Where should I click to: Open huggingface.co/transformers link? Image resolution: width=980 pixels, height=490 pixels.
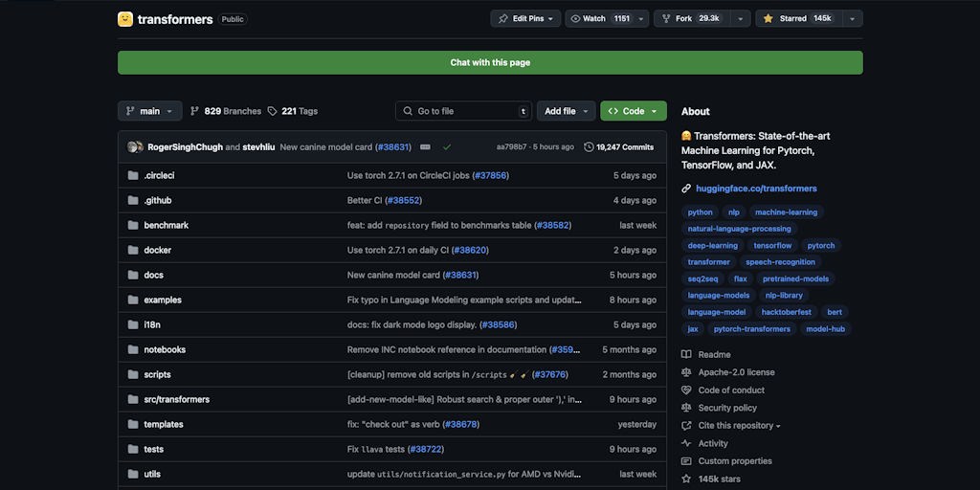coord(756,189)
